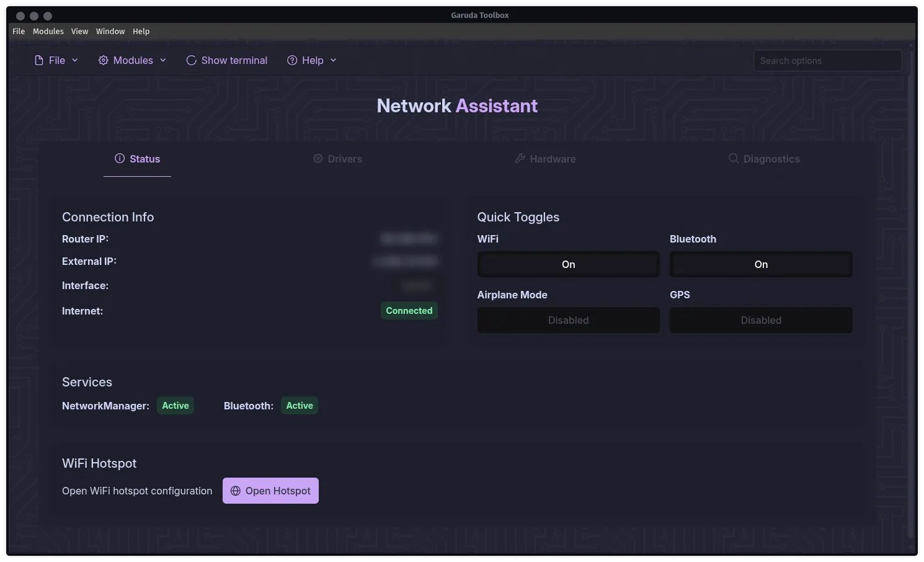924x562 pixels.
Task: Click the globe icon on Open Hotspot
Action: coord(236,491)
